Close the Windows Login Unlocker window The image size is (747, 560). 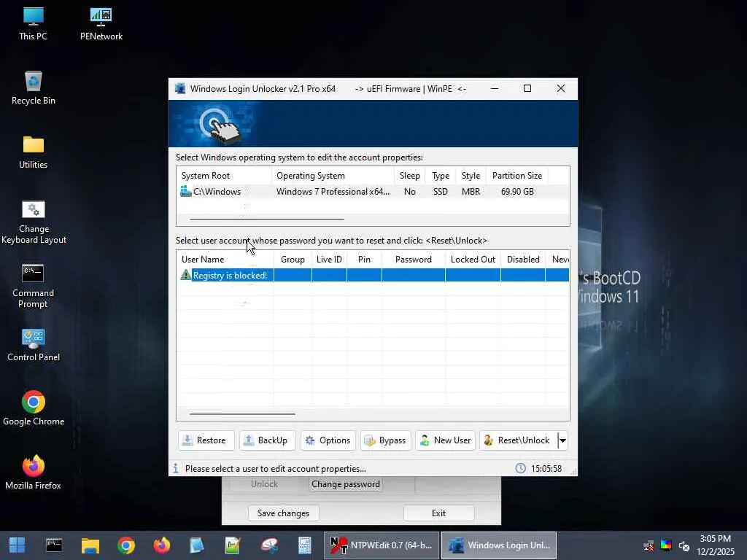(561, 88)
